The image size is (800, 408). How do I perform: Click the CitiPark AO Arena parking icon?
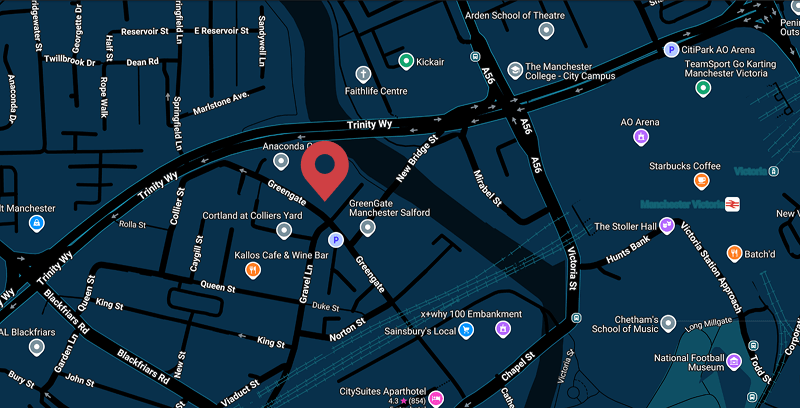click(x=671, y=49)
